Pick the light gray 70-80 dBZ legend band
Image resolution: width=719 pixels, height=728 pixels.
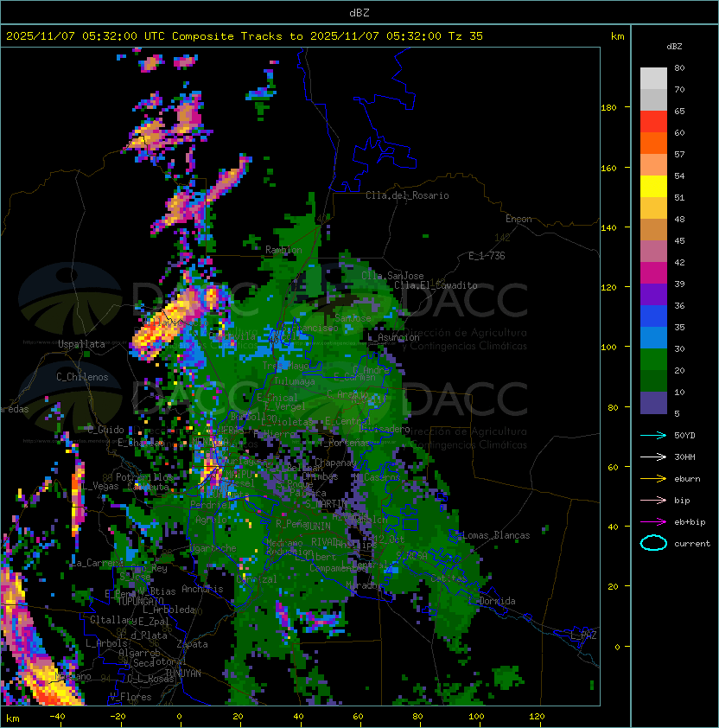tap(653, 79)
